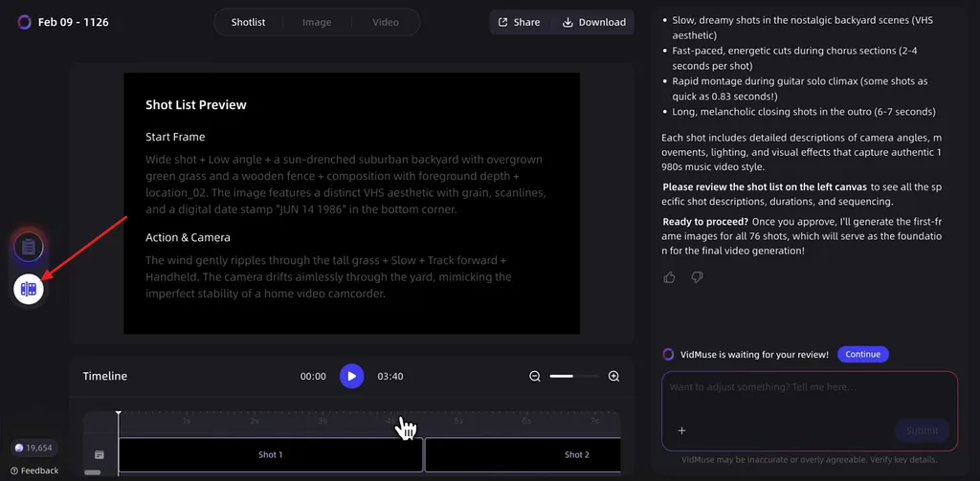Click 'Please review the shot list' text
This screenshot has height=481, width=980.
765,186
